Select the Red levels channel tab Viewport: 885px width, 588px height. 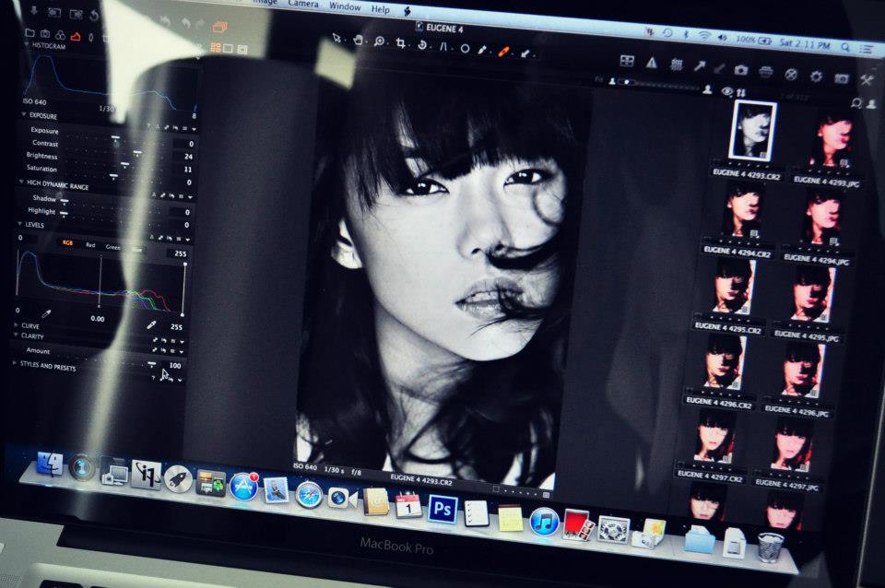click(90, 244)
